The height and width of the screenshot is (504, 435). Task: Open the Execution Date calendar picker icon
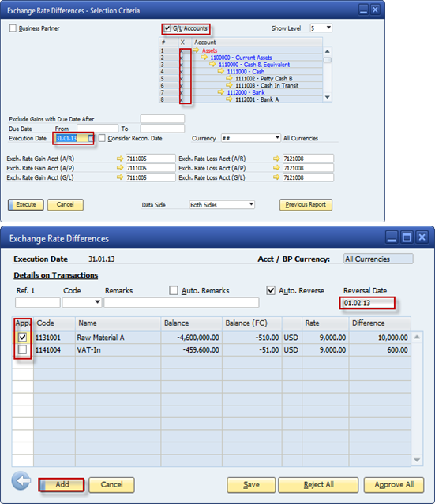[91, 139]
